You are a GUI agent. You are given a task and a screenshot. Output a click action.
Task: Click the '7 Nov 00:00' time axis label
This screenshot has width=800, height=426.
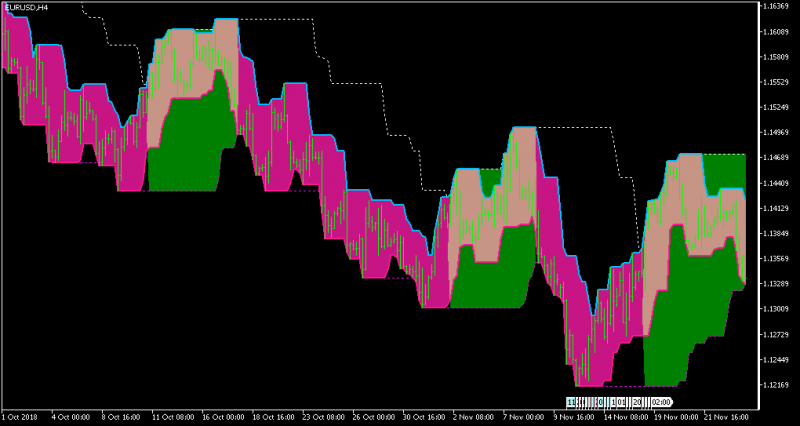pyautogui.click(x=523, y=417)
